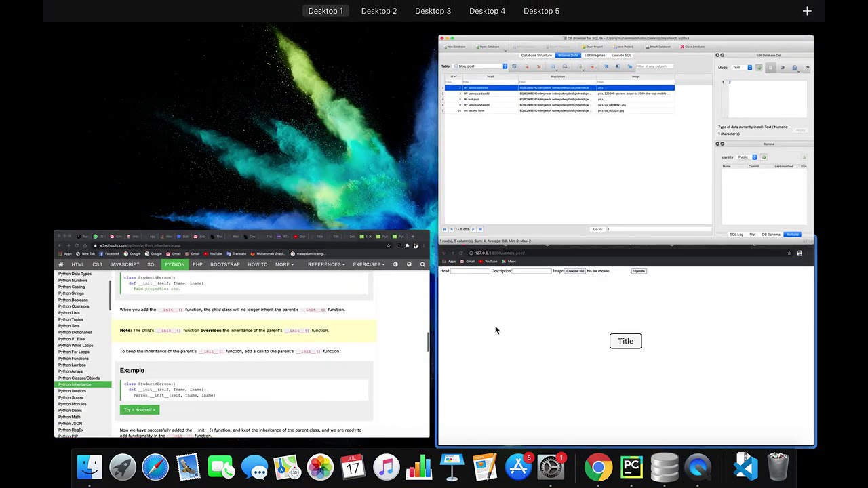868x488 pixels.
Task: Select JAVASCRIPT in w3schools navbar
Action: point(125,264)
